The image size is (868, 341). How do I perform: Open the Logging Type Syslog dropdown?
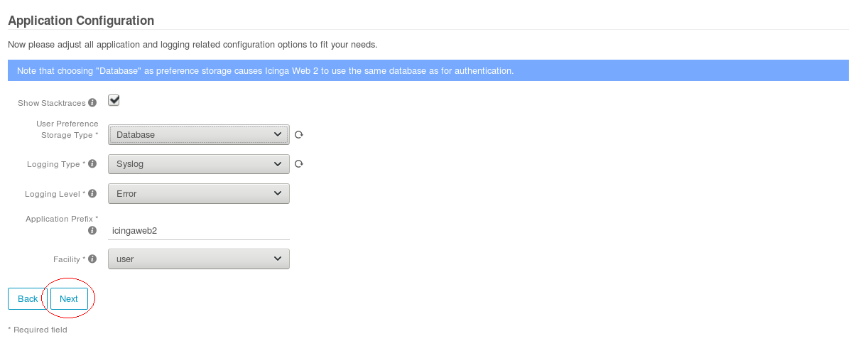click(199, 164)
